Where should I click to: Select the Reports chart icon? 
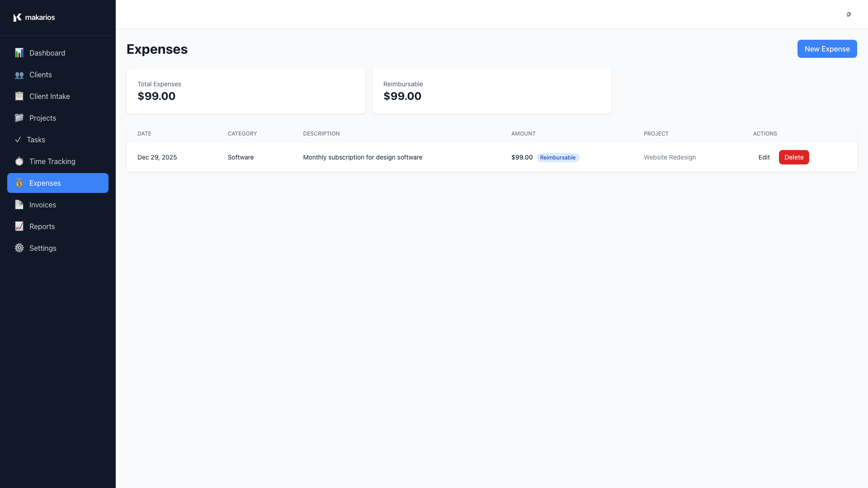click(x=19, y=226)
